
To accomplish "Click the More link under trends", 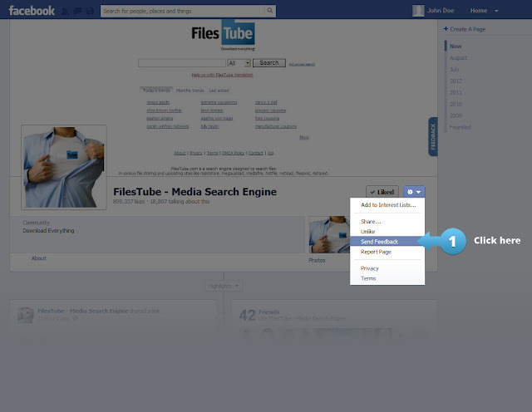I will pos(304,137).
